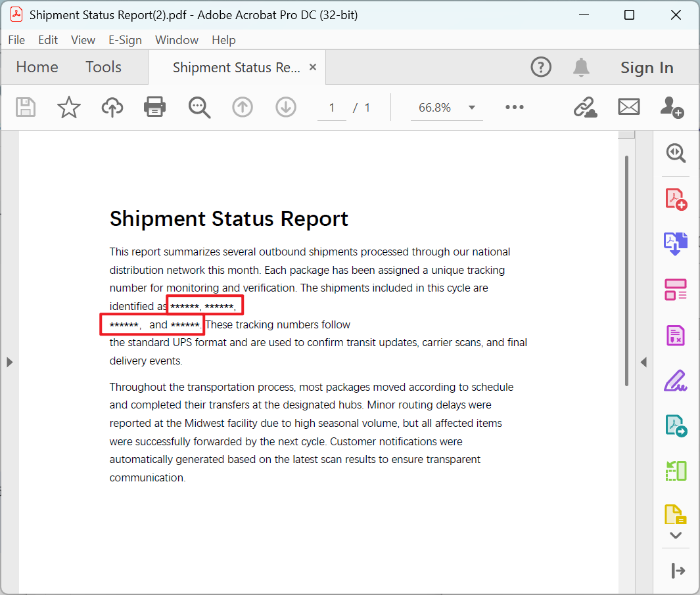700x595 pixels.
Task: Close the Shipment Status Report tab
Action: point(313,67)
